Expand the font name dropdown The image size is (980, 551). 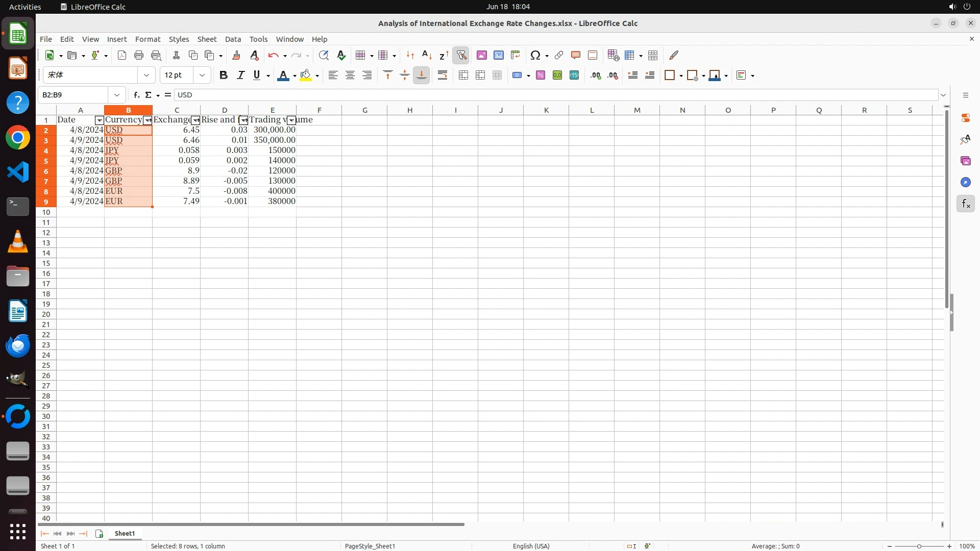pos(146,76)
